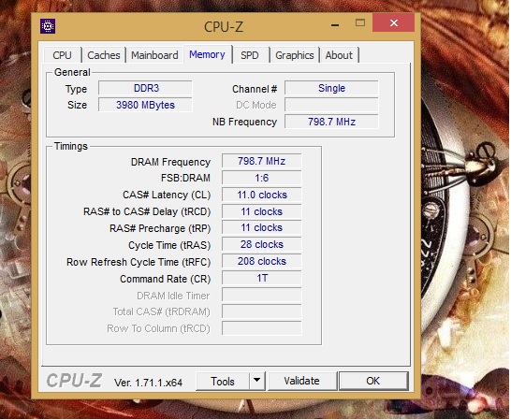Select the DRAM Frequency 798.7 MHz value

[x=262, y=161]
